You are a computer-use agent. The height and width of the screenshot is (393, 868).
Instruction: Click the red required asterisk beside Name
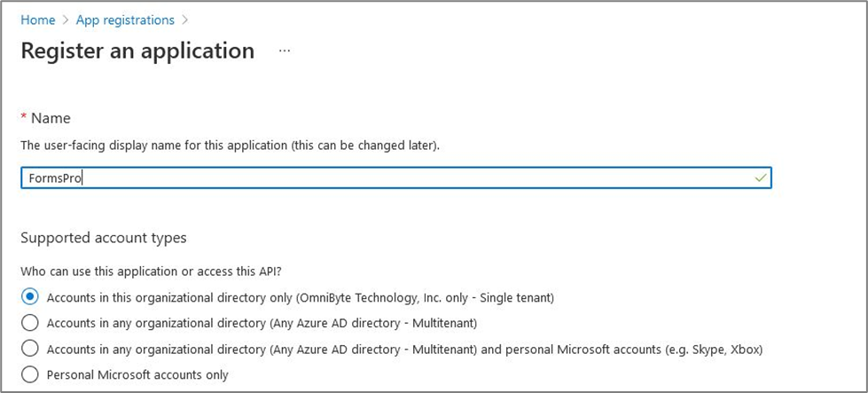pyautogui.click(x=24, y=117)
